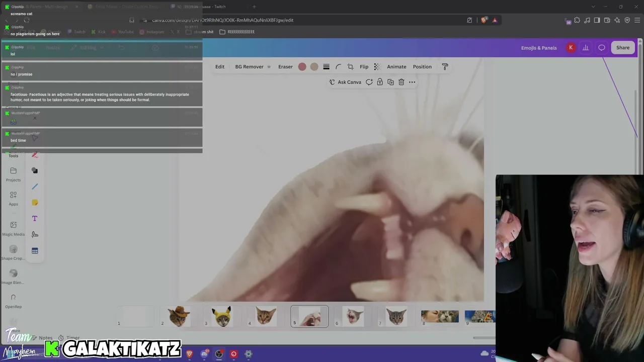Image resolution: width=644 pixels, height=362 pixels.
Task: Open the BG Remover tool
Action: tap(253, 67)
